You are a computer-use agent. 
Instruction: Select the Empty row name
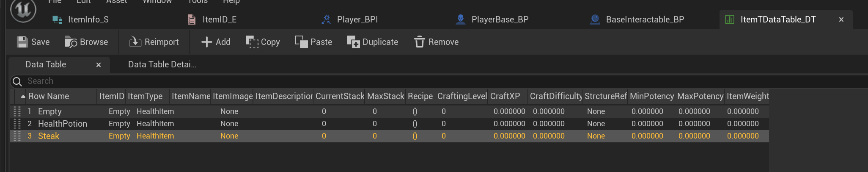click(50, 111)
